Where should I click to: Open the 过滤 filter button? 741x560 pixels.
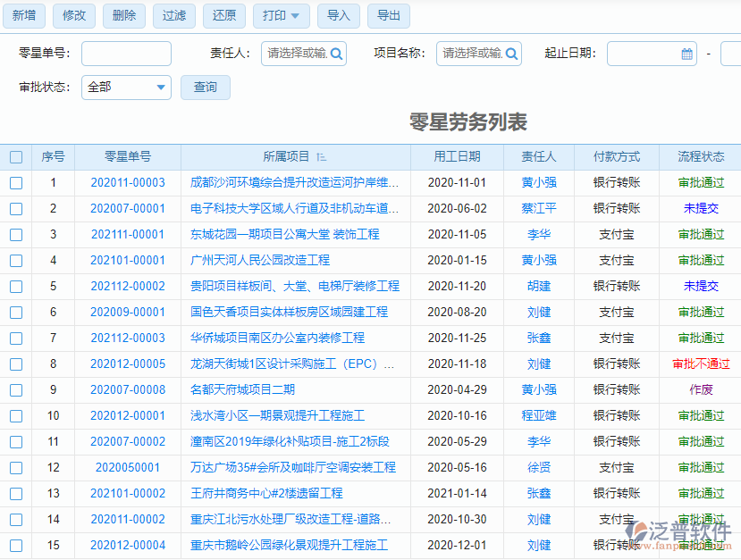coord(174,16)
